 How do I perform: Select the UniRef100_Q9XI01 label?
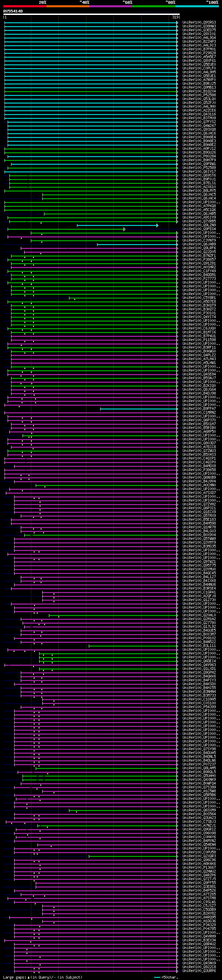point(199,34)
